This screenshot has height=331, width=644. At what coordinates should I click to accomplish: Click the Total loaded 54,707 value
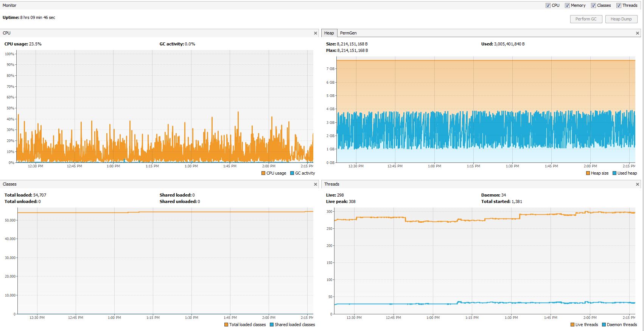[40, 195]
